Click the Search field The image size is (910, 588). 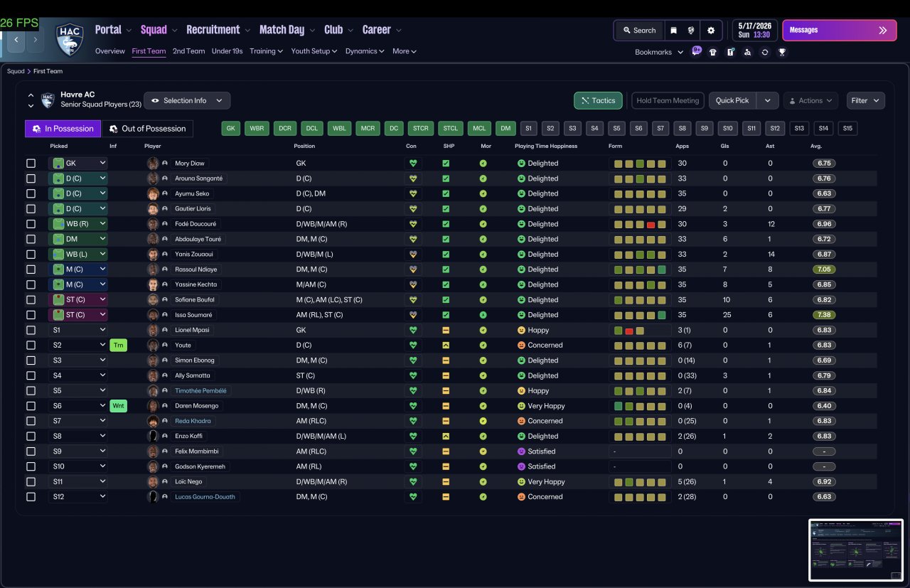tap(639, 31)
